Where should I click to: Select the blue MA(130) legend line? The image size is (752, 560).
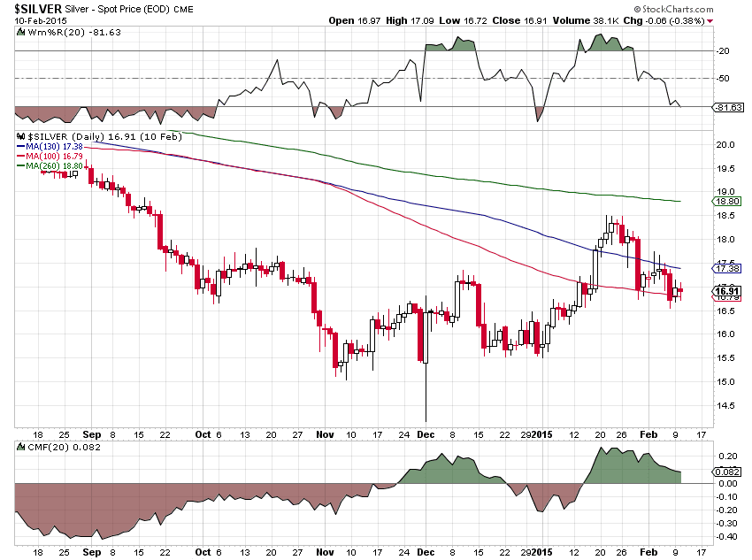pos(20,147)
